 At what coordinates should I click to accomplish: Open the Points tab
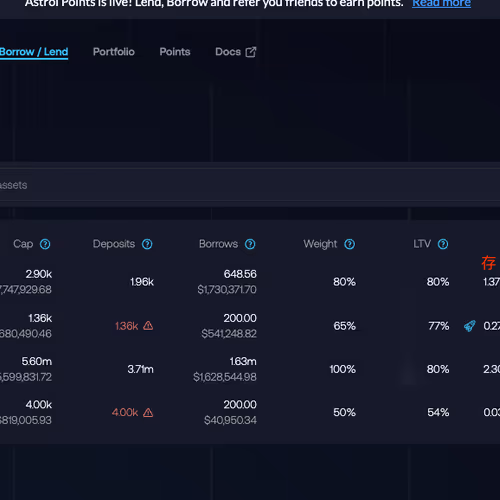coord(175,52)
